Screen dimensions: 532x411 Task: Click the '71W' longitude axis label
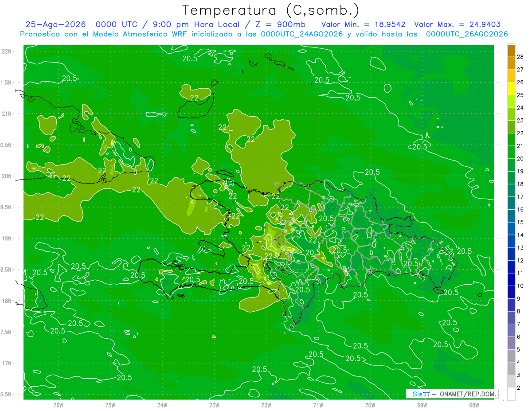point(318,405)
